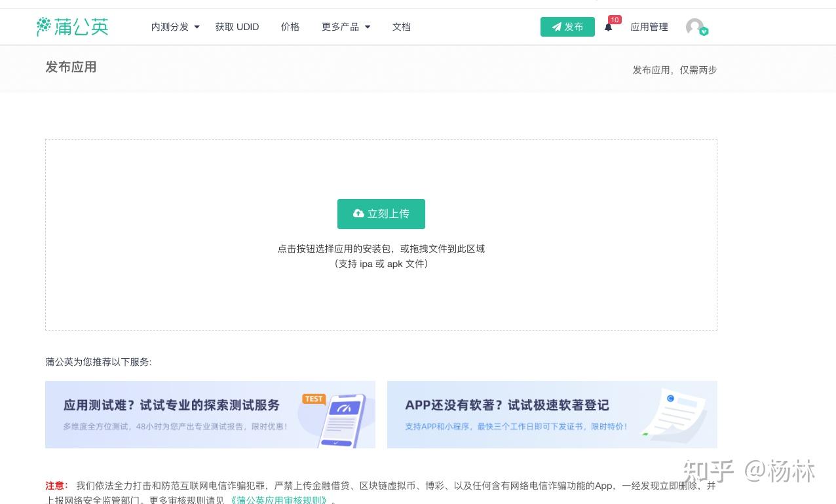
Task: Expand the 内测分发 dropdown
Action: coord(176,27)
